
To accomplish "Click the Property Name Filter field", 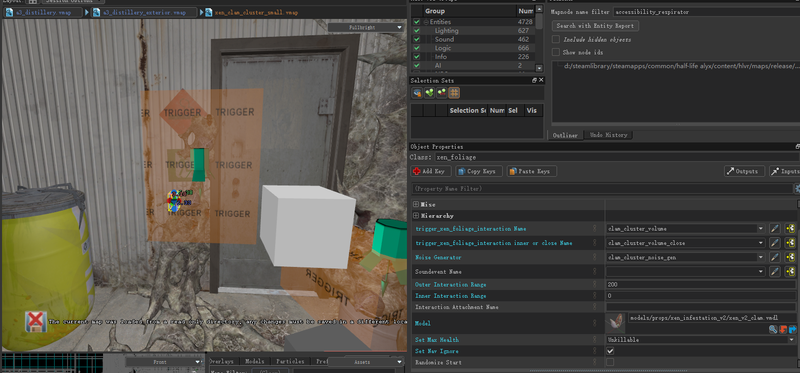I will (x=602, y=189).
